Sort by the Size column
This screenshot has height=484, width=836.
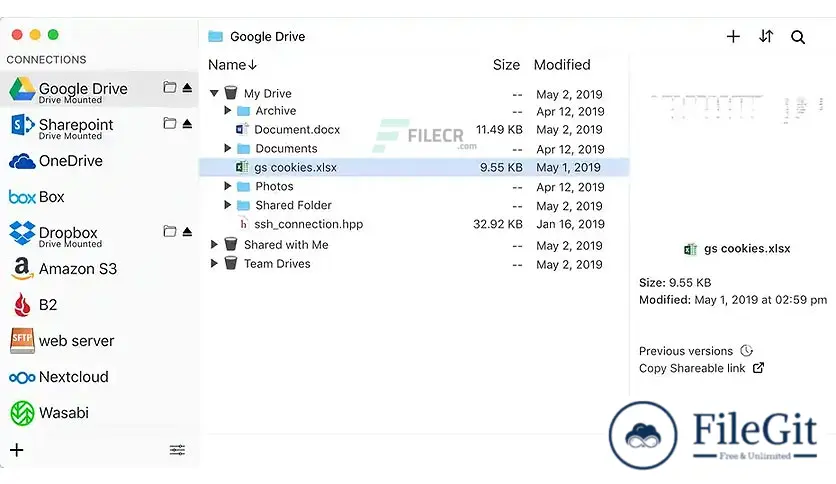(506, 65)
